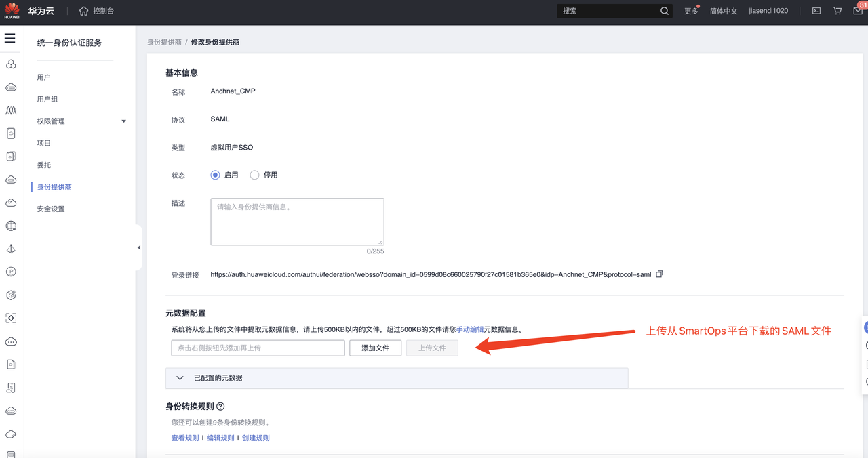Open the 创建规则 link
The height and width of the screenshot is (458, 868).
(256, 438)
